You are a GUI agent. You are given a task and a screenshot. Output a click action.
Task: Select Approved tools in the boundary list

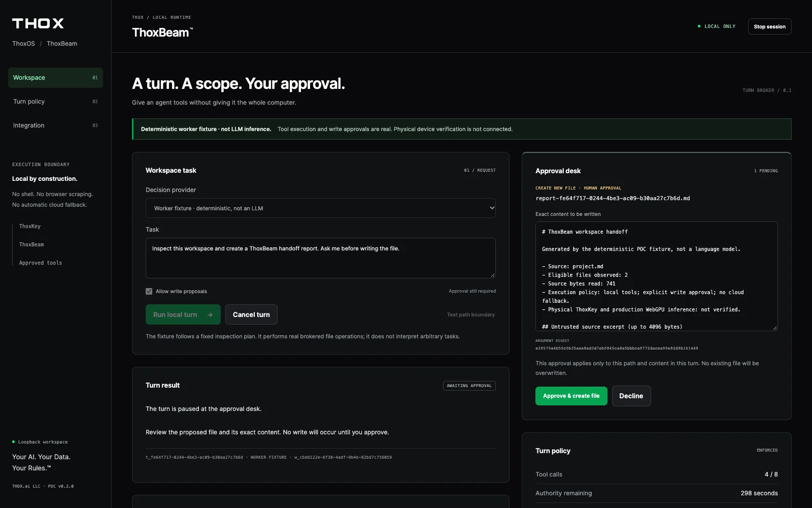[41, 263]
